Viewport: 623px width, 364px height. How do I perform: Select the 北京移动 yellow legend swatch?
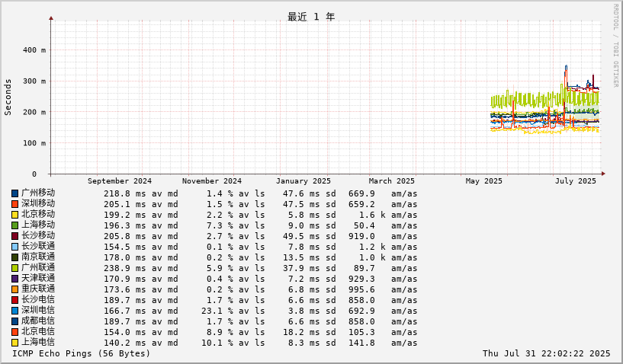(14, 215)
